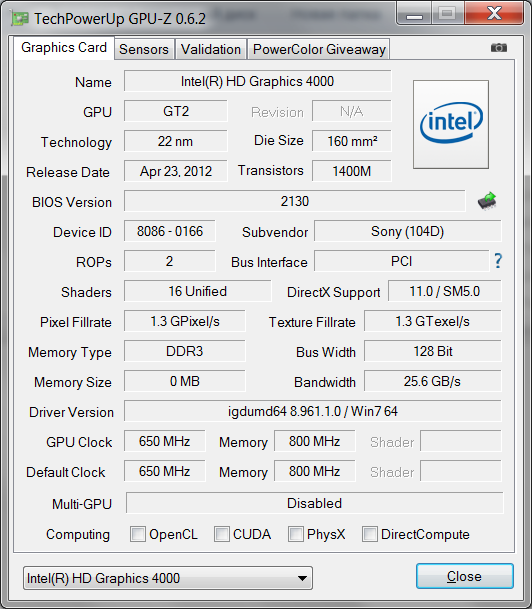Click the Multi-GPU field showing Disabled
This screenshot has height=609, width=532.
pos(315,503)
